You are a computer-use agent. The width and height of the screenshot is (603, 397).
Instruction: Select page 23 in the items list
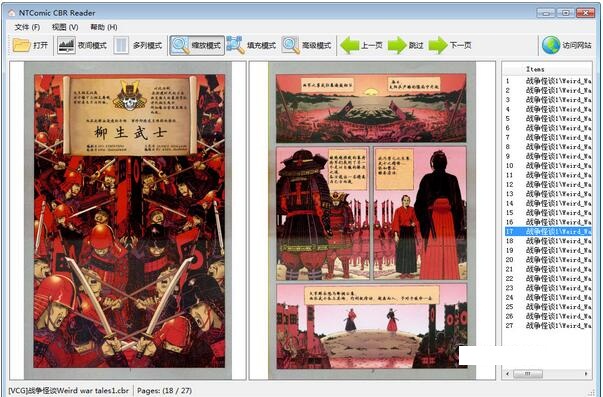[548, 288]
